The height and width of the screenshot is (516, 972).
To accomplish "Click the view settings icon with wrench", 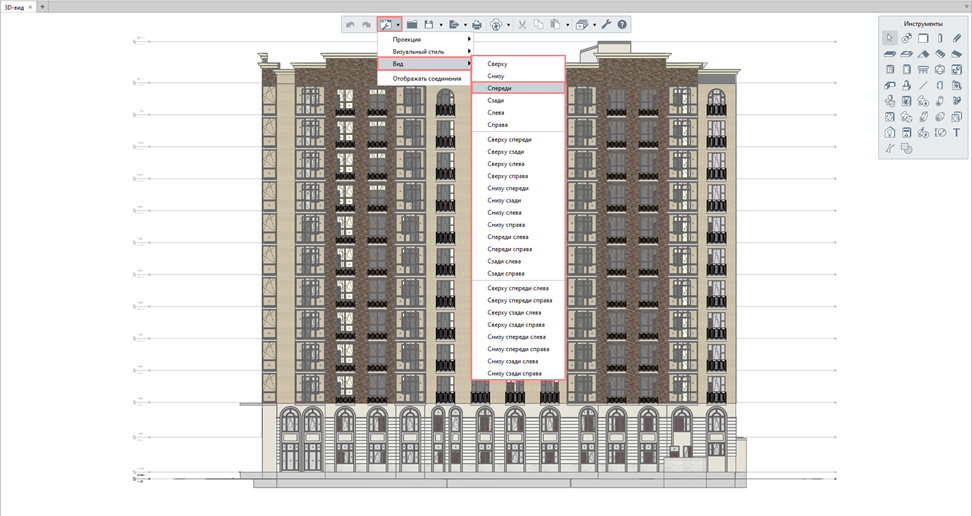I will tap(385, 25).
